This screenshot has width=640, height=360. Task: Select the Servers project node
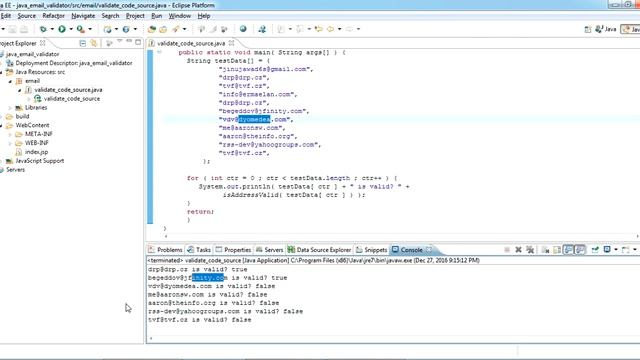pyautogui.click(x=15, y=170)
